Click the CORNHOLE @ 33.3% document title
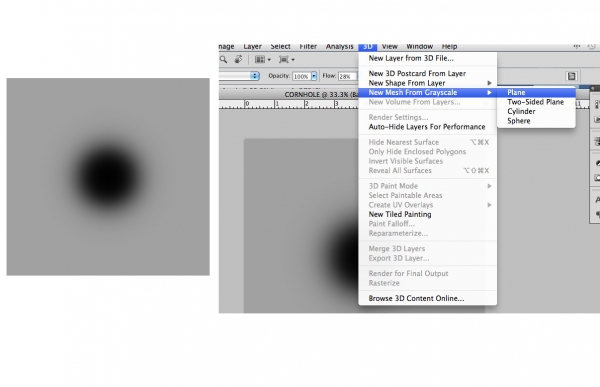The width and height of the screenshot is (600, 387). [321, 95]
